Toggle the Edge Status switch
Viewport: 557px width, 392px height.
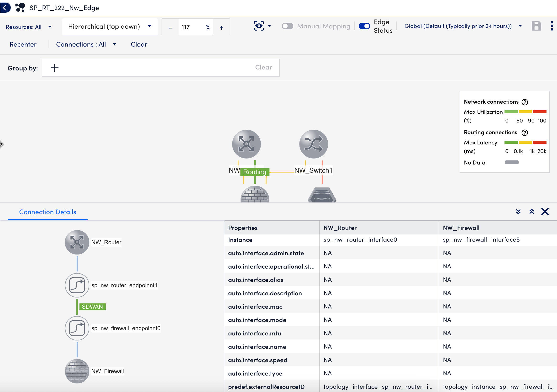point(364,26)
